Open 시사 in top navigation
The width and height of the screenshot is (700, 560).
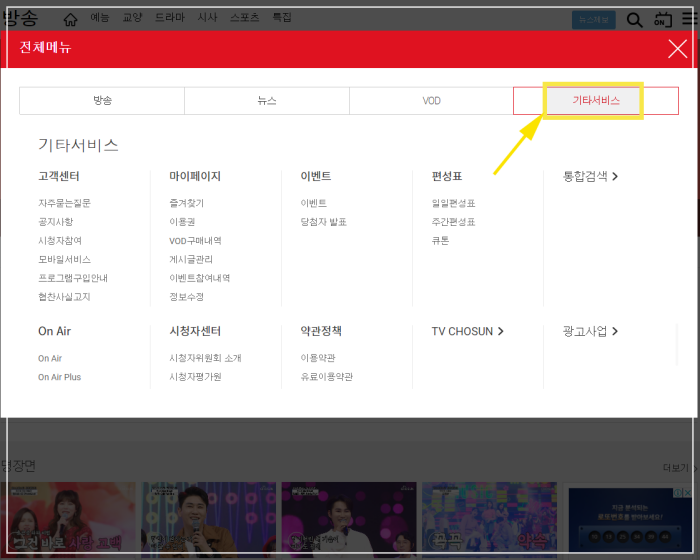(x=207, y=17)
